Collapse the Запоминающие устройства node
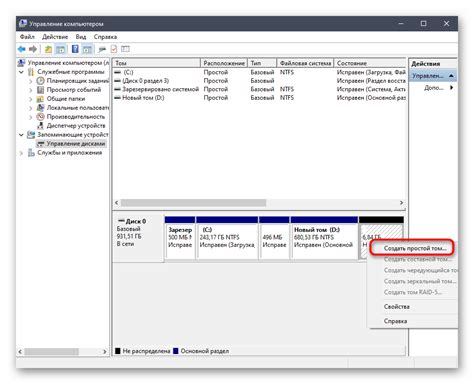Screen dimensions: 474x384 [x=21, y=135]
